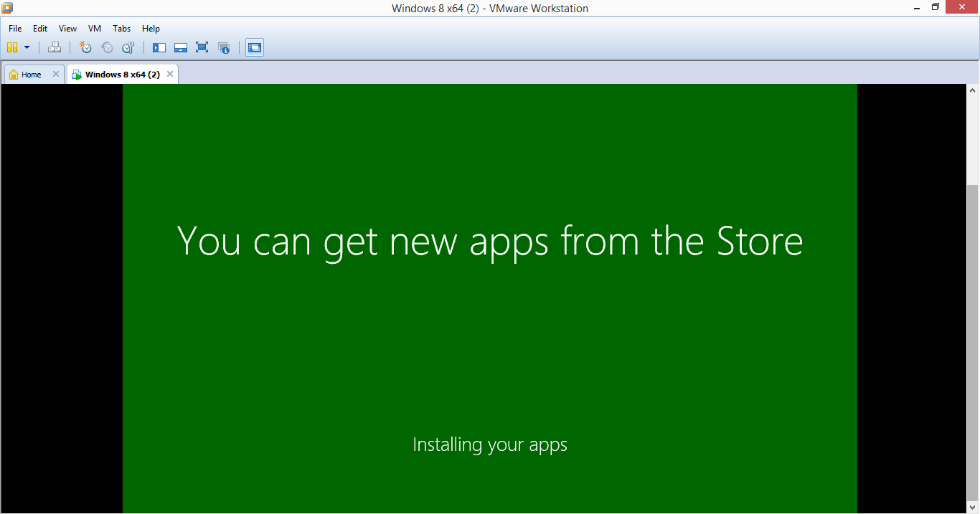Restore down the VMware Workstation window
The width and height of the screenshot is (980, 514).
(935, 7)
